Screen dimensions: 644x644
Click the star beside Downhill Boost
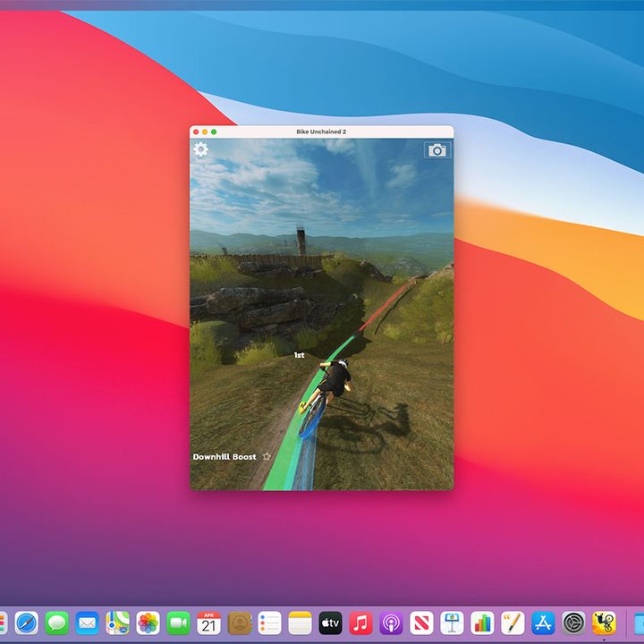(267, 456)
